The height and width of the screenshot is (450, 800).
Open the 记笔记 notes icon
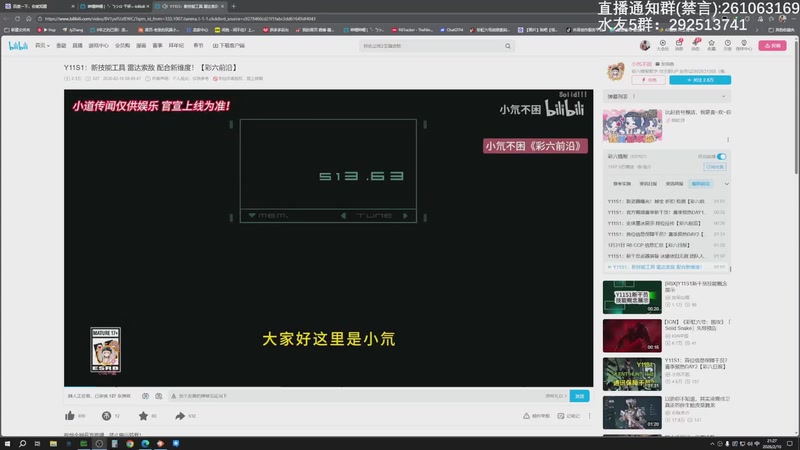point(561,416)
